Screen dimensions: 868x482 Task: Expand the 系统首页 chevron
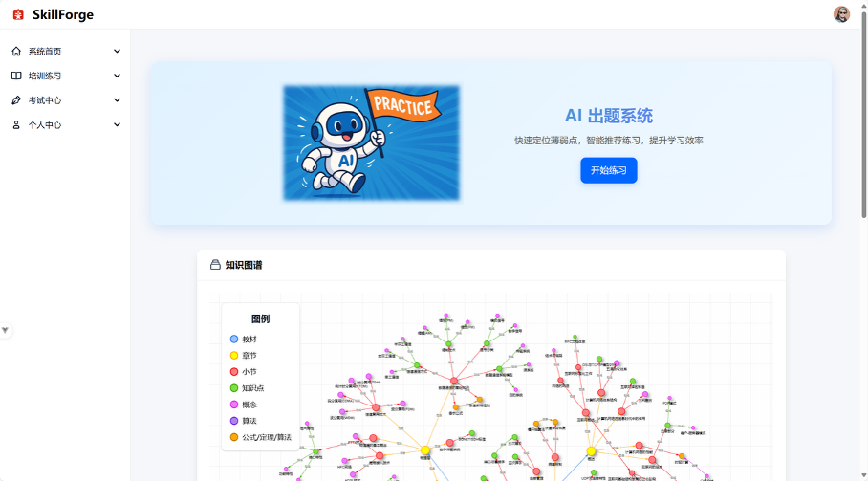[x=117, y=52]
